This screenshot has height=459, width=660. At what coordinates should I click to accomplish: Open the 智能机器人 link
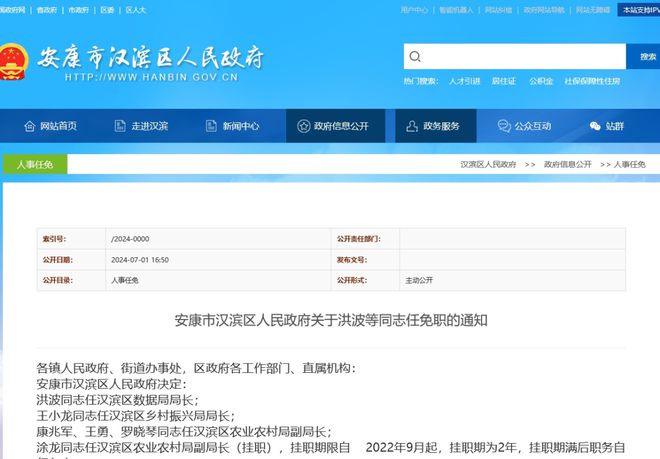(x=456, y=10)
